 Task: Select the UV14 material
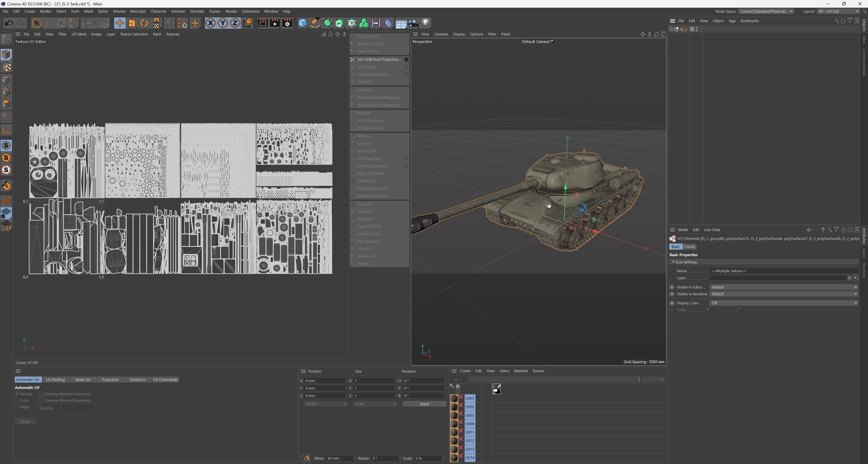469,458
